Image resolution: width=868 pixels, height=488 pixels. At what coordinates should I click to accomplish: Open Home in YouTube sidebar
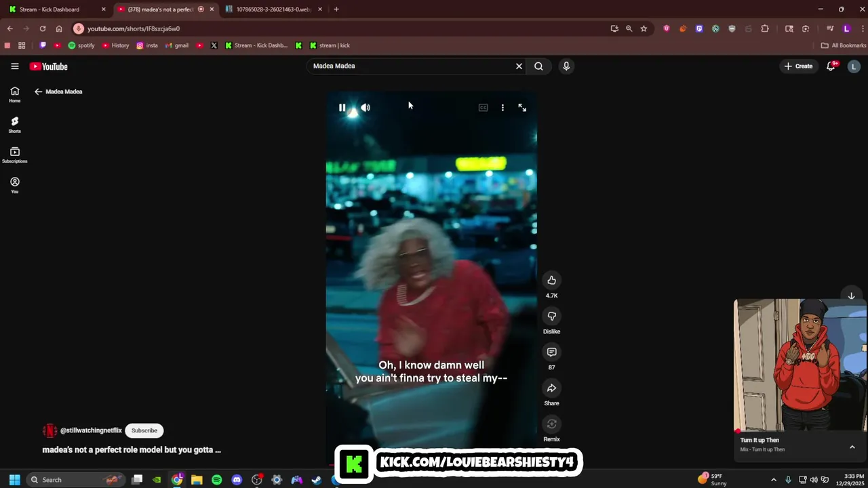(x=14, y=94)
